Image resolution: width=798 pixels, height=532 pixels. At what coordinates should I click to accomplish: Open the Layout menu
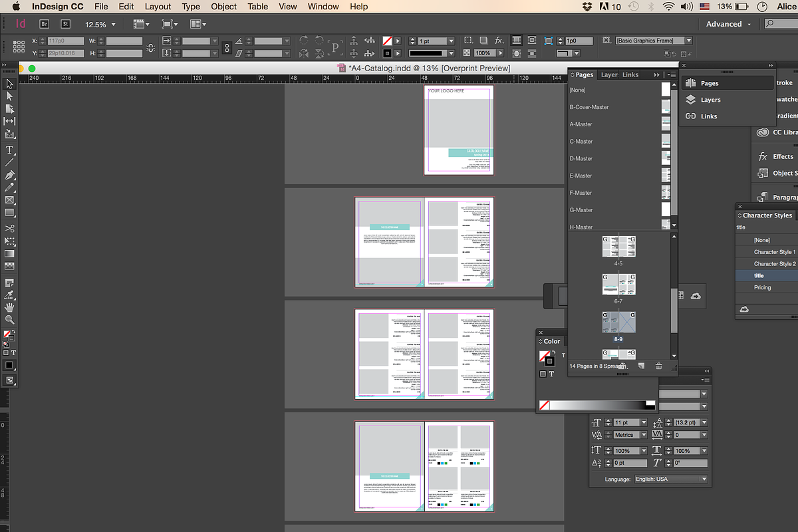(158, 7)
